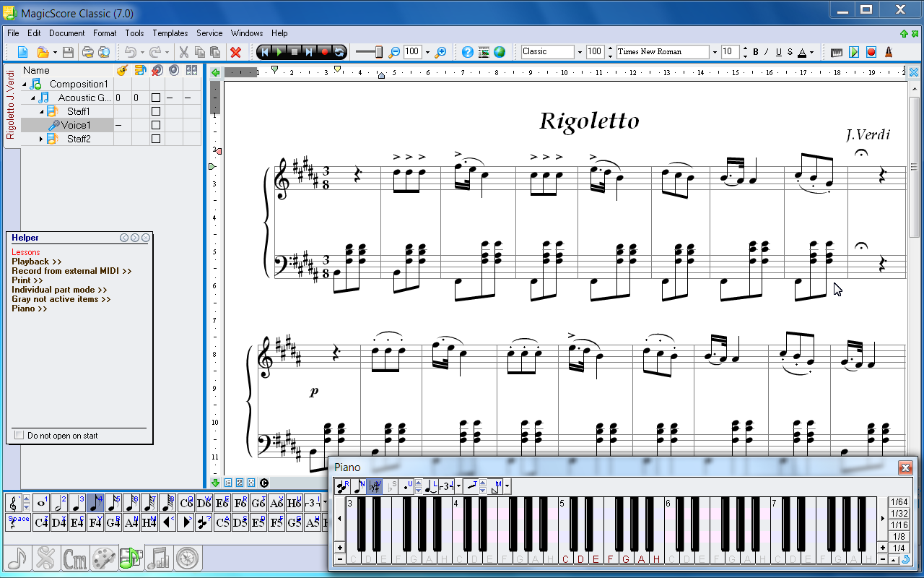Open Help question mark icon
Viewport: 924px width, 578px height.
pyautogui.click(x=468, y=52)
